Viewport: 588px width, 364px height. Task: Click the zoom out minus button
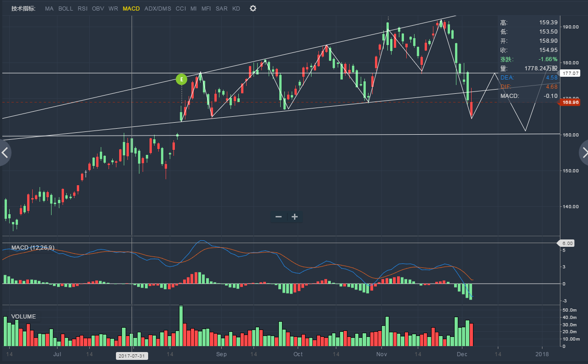[278, 217]
